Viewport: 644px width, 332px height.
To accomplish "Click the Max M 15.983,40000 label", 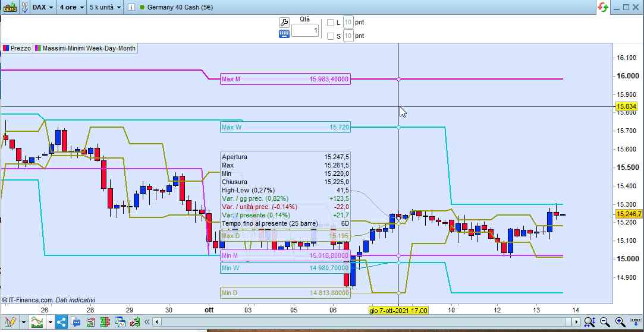I will (x=285, y=79).
